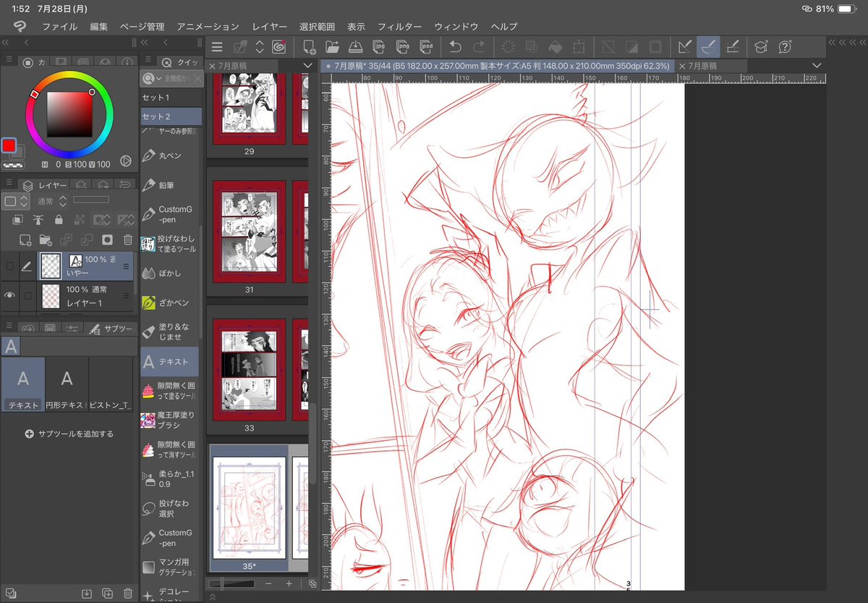This screenshot has height=603, width=868.
Task: Select the 鉛筆 pencil tool
Action: click(x=171, y=185)
